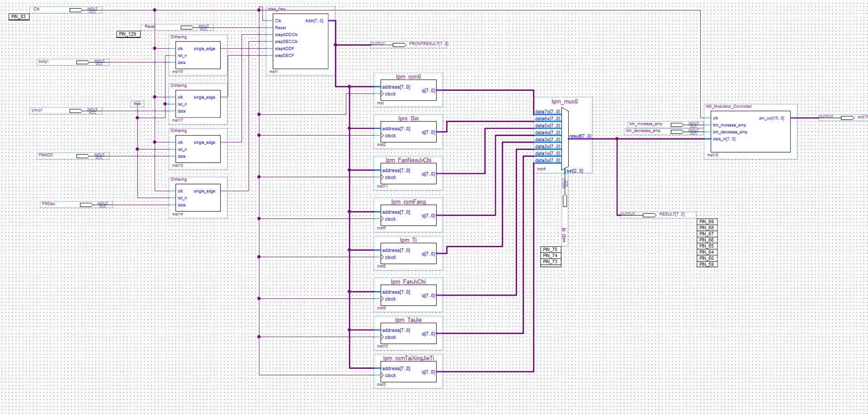This screenshot has height=414, width=868.
Task: Click the inst4 instance label on lpm_mux0
Action: [541, 169]
